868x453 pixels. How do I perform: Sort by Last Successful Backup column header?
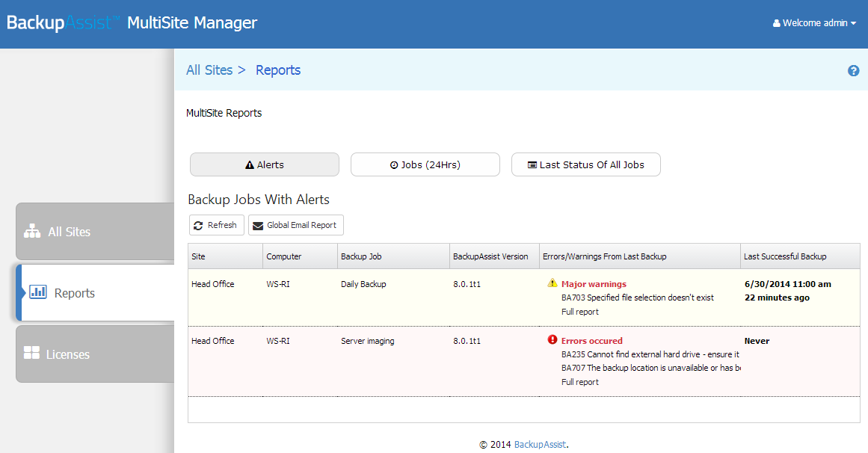[801, 256]
